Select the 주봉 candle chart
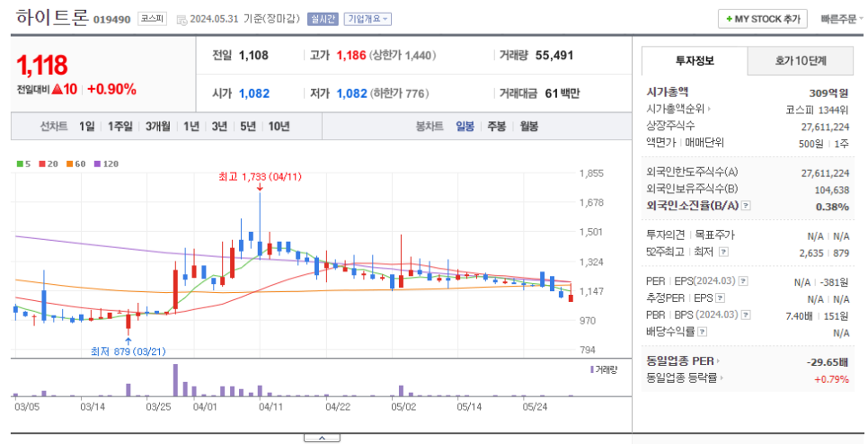868x444 pixels. pos(497,127)
